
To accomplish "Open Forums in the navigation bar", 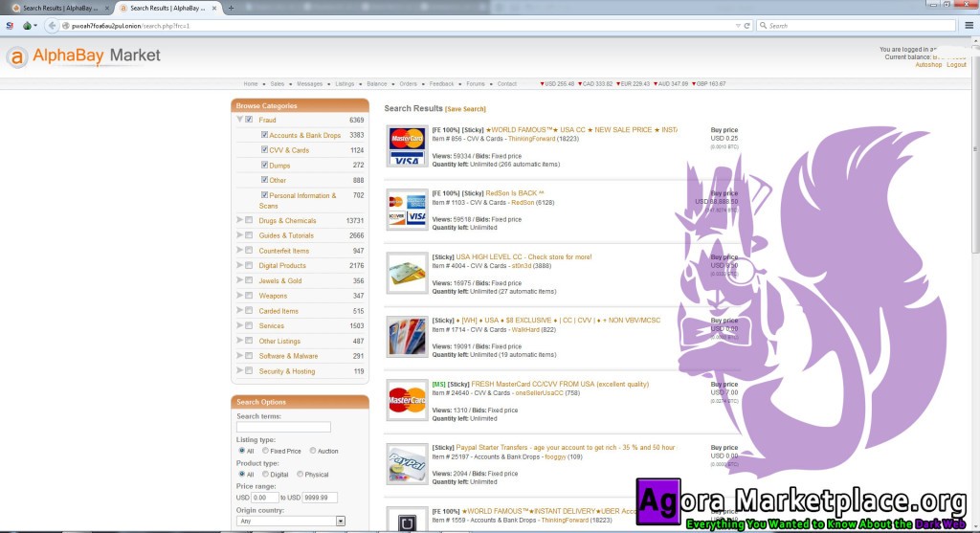I will pos(475,84).
